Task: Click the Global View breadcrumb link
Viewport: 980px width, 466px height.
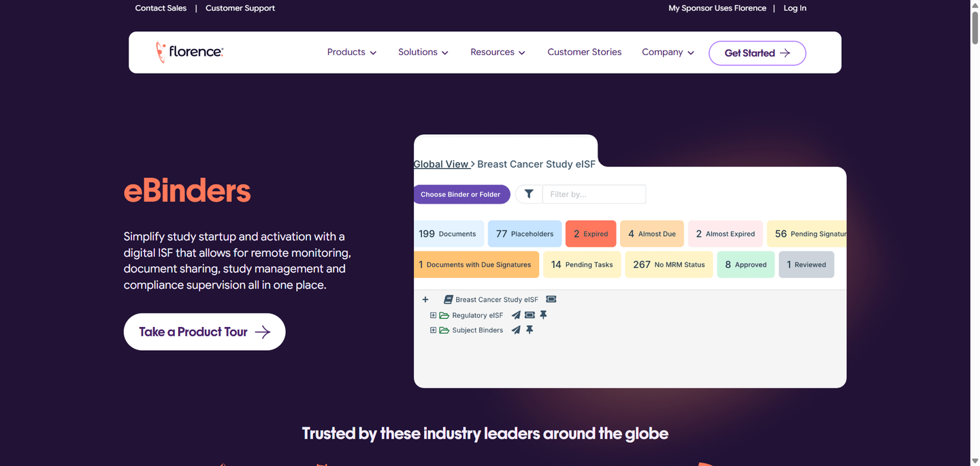Action: coord(442,164)
